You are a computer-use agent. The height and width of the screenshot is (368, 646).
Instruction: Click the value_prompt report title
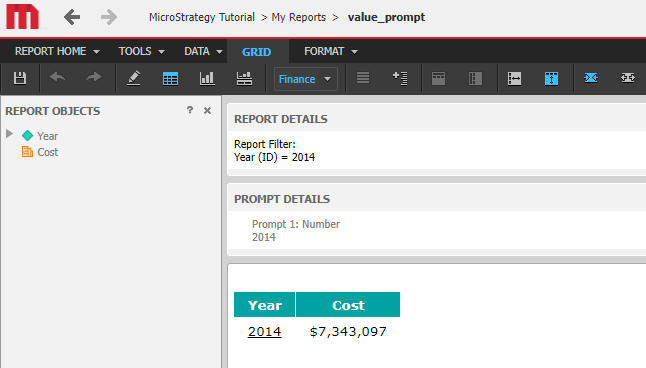pyautogui.click(x=386, y=17)
